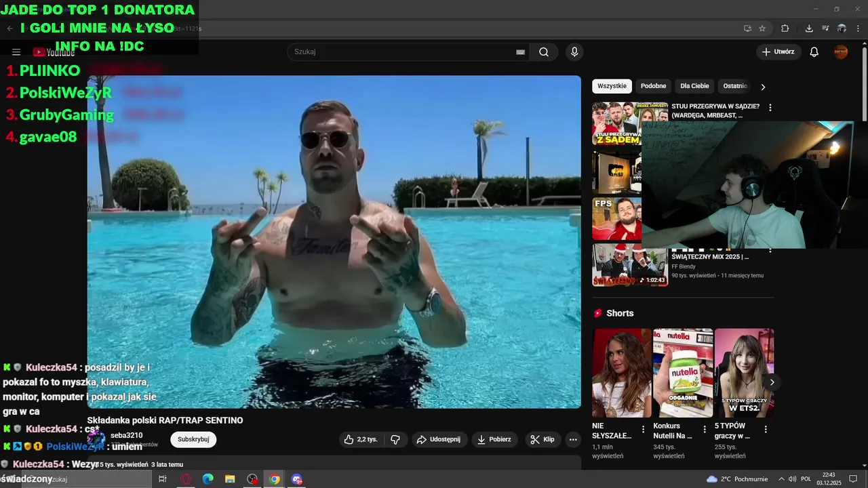
Task: Open Discord from taskbar
Action: coord(297,479)
